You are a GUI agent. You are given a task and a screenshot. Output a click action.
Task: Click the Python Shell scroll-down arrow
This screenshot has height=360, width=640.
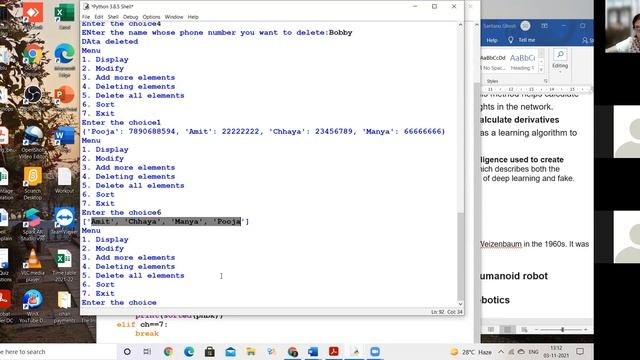pos(460,304)
